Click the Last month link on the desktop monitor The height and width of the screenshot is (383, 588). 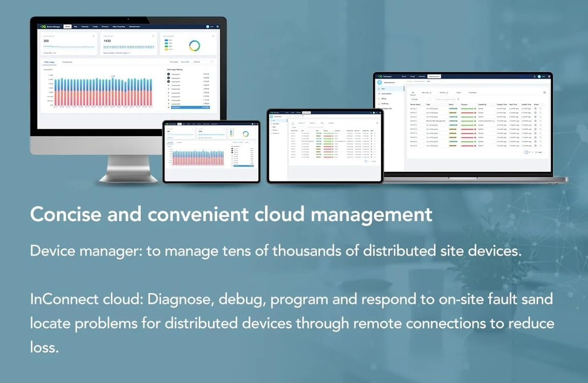coord(185,62)
